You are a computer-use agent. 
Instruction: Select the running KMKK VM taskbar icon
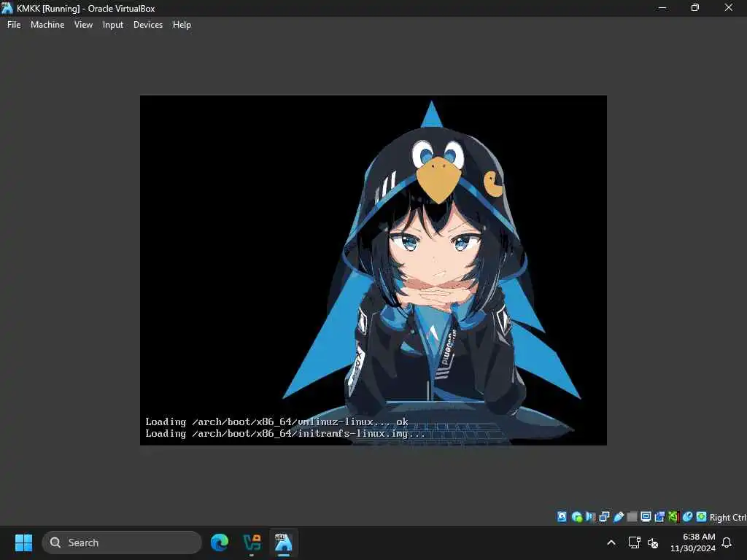(284, 542)
